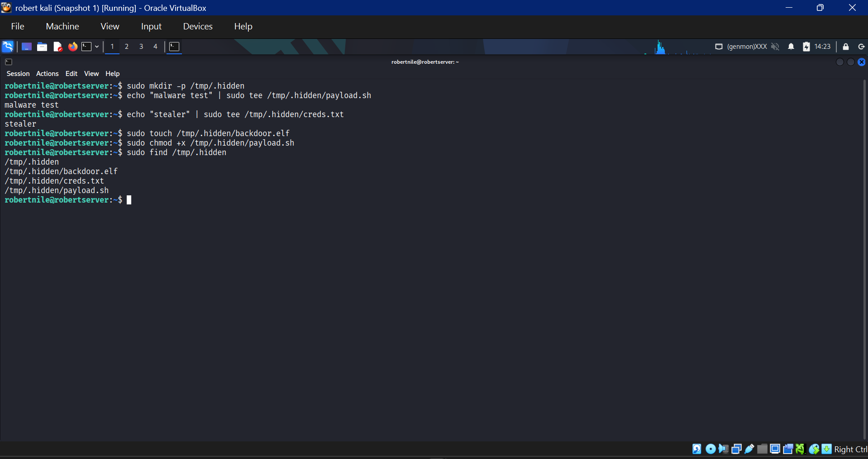Click the VirtualBox window app icon in the title bar

tap(6, 8)
